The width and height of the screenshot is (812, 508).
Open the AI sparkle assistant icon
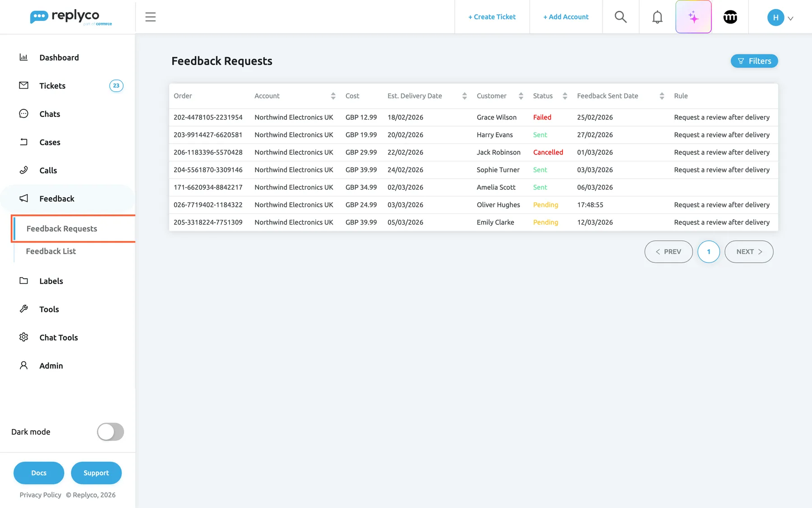(x=693, y=17)
